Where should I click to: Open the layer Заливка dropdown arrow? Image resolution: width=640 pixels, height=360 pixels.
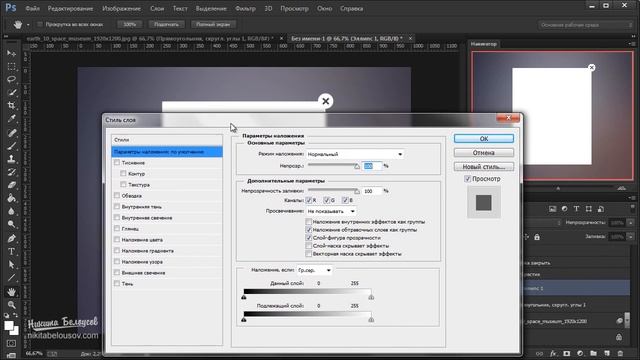(x=631, y=237)
